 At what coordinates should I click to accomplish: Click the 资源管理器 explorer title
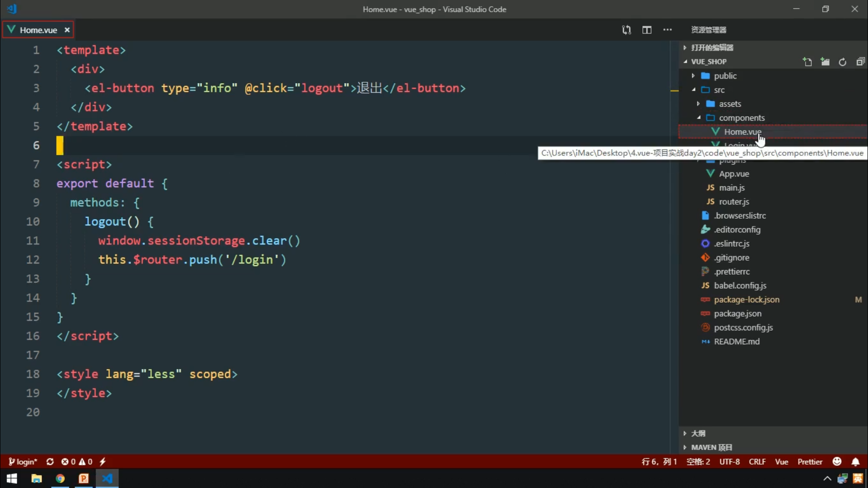click(x=708, y=30)
